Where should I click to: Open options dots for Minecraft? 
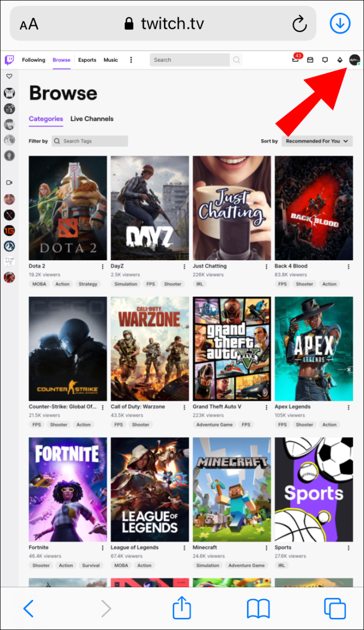coord(266,548)
